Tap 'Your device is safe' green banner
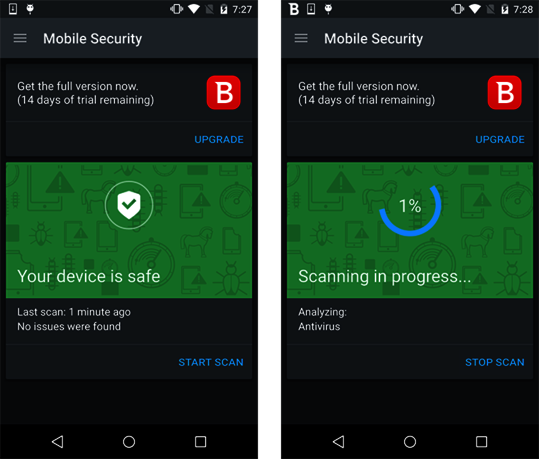Image resolution: width=539 pixels, height=459 pixels. pos(129,230)
